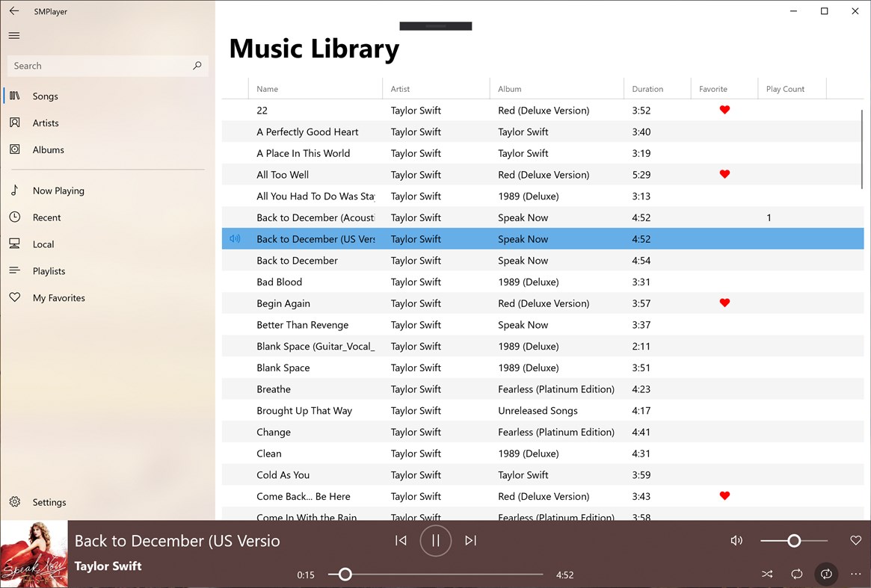Click the Speak Now album art thumbnail
The height and width of the screenshot is (588, 871).
point(34,554)
